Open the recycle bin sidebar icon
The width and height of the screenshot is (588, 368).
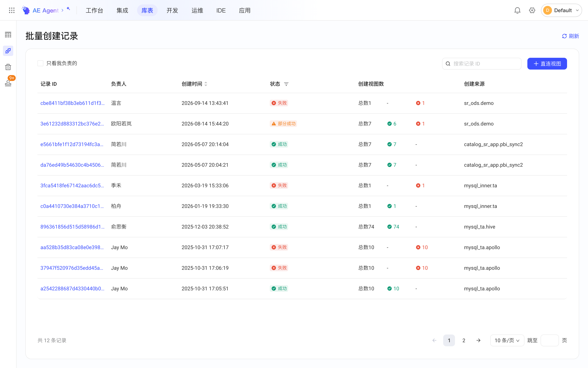pos(8,67)
